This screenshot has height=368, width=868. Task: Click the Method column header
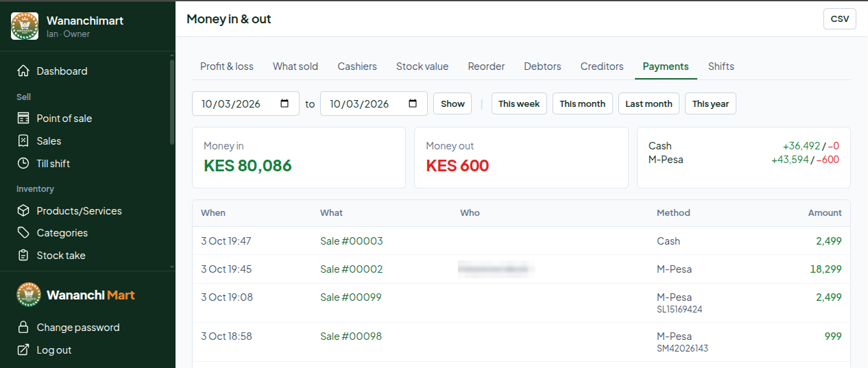point(673,213)
